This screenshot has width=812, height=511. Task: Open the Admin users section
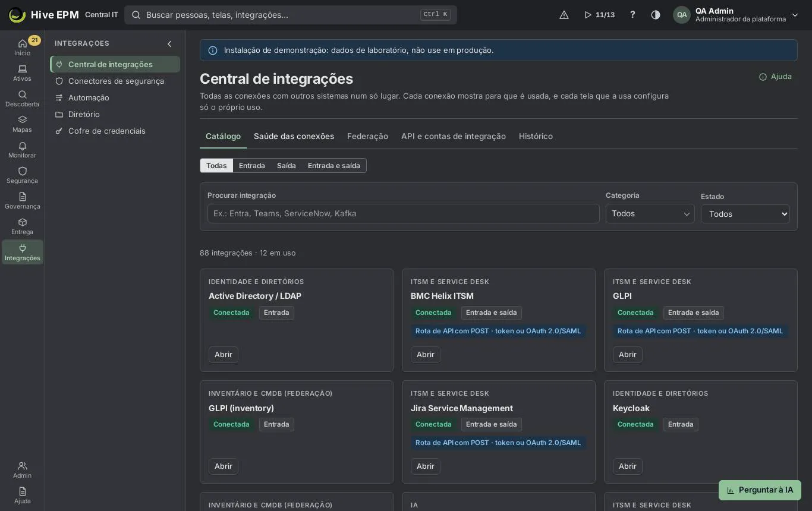pos(22,470)
